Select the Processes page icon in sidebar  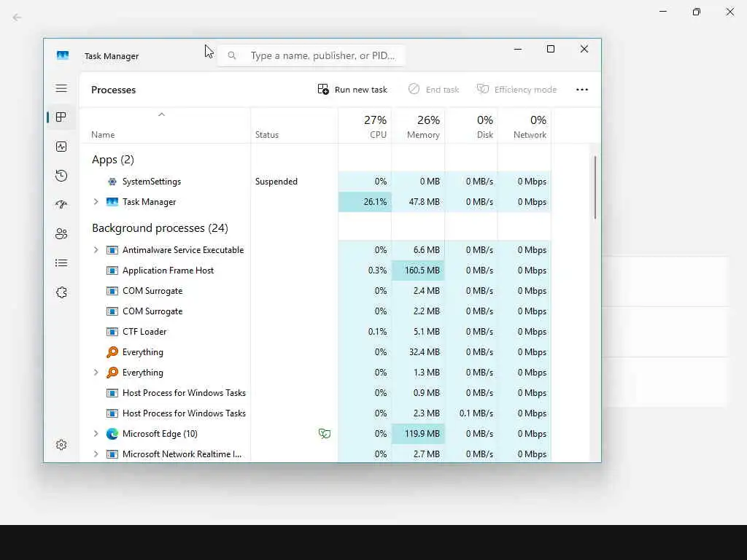click(61, 117)
